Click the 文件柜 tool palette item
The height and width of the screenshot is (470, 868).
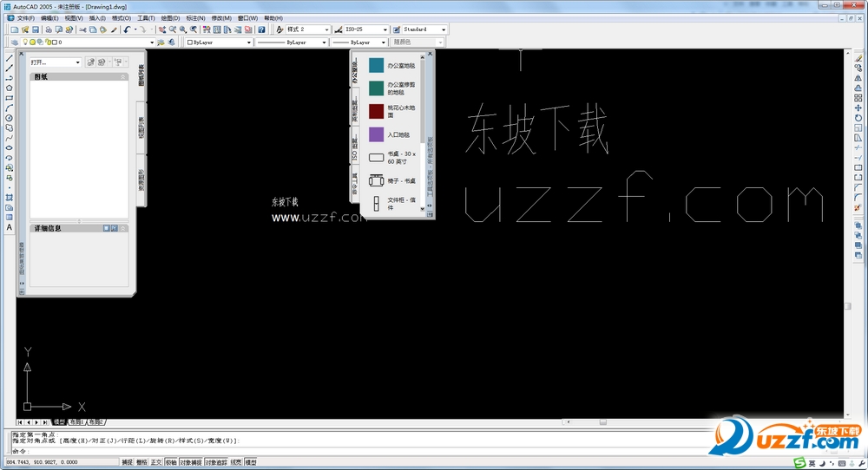[x=392, y=204]
